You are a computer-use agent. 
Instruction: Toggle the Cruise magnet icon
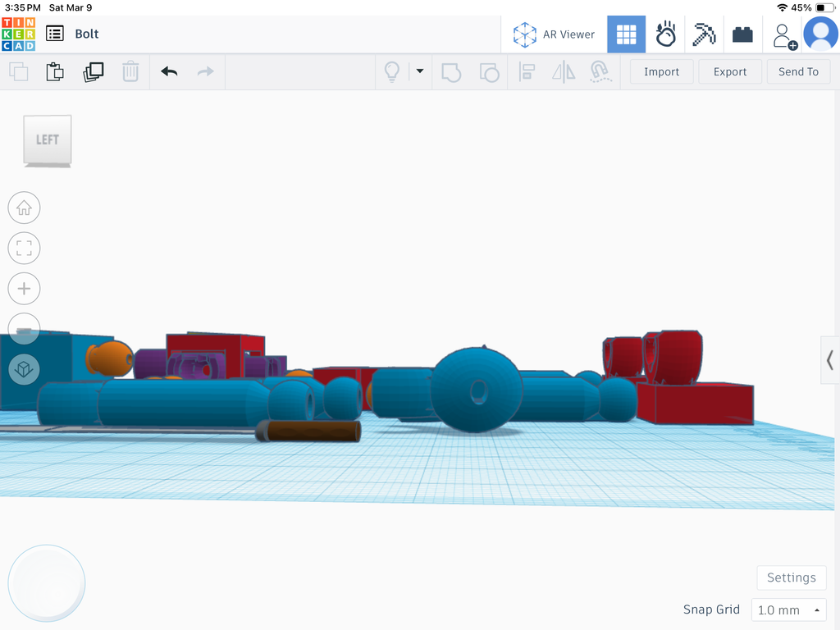pos(600,72)
